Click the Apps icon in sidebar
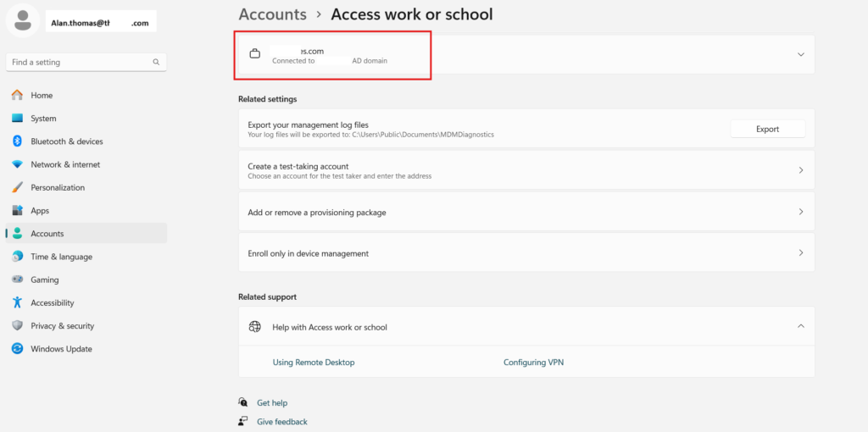The image size is (868, 432). (18, 211)
